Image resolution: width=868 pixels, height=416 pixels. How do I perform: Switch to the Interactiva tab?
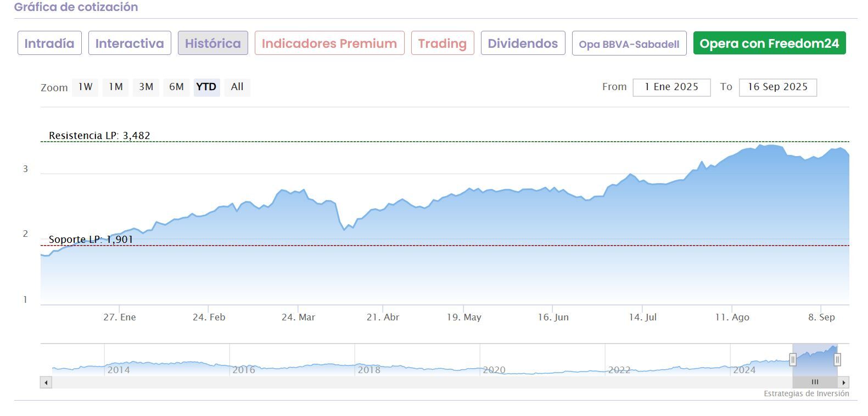coord(130,43)
